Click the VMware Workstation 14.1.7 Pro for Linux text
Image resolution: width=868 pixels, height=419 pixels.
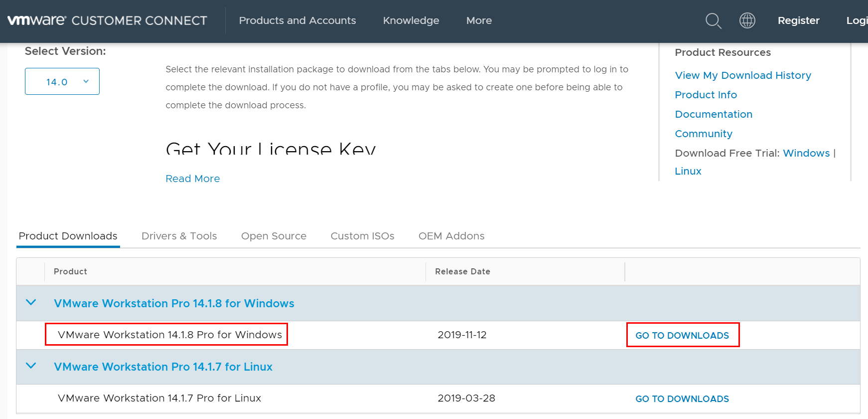[159, 398]
